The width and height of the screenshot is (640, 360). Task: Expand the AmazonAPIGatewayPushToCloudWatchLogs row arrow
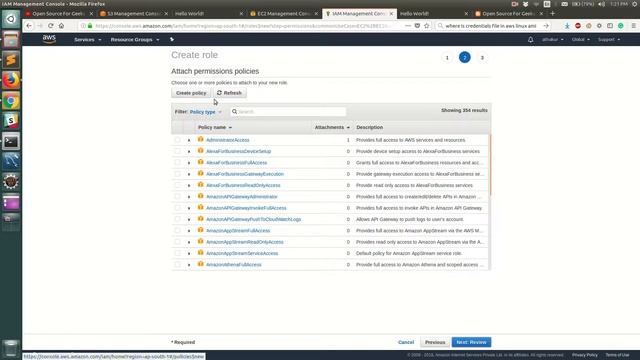(x=189, y=220)
